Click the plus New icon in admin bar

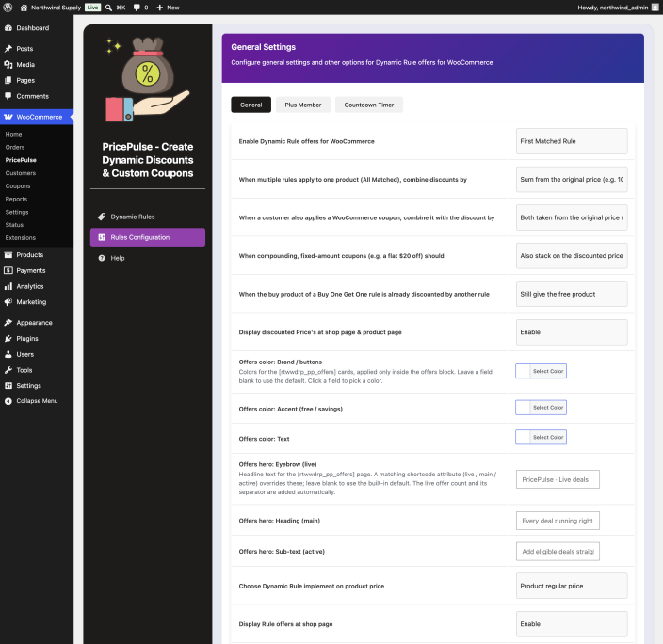[x=160, y=8]
